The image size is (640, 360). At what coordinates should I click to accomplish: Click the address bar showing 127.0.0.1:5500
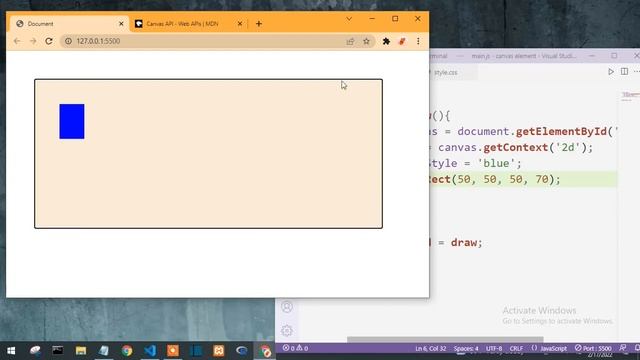pos(217,41)
